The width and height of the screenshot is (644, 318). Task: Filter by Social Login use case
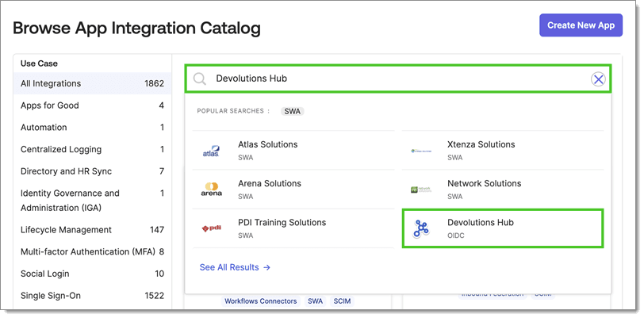93,274
